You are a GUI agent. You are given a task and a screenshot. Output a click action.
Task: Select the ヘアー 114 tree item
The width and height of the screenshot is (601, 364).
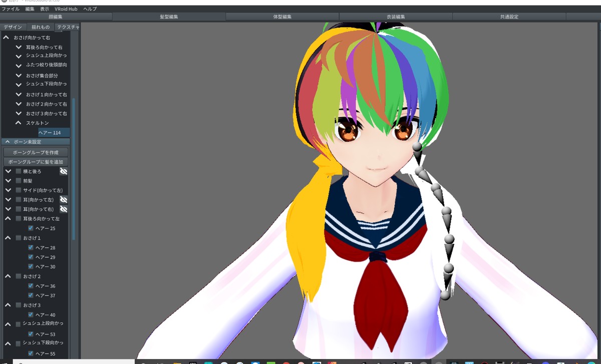pos(50,133)
